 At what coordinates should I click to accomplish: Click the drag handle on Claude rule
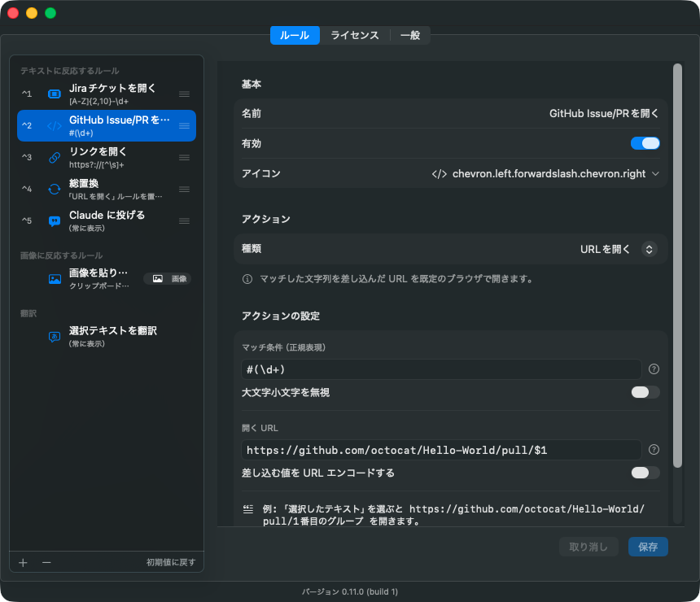(x=185, y=221)
